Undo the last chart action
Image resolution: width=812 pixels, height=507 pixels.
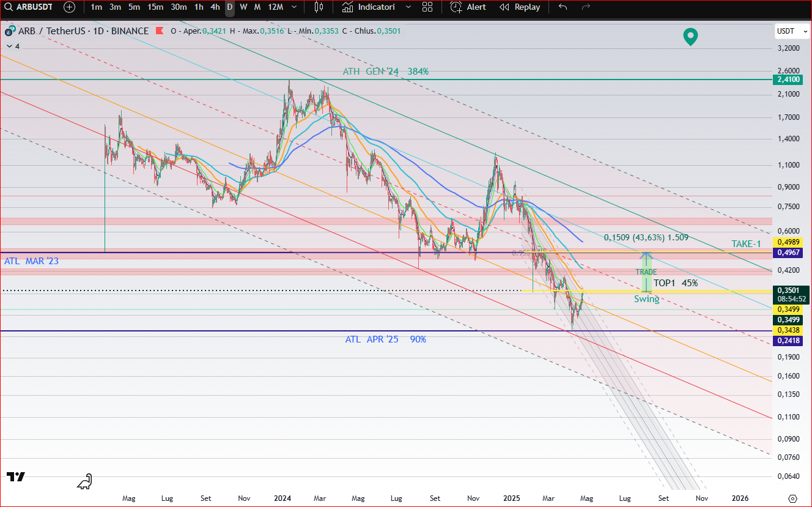click(x=563, y=7)
